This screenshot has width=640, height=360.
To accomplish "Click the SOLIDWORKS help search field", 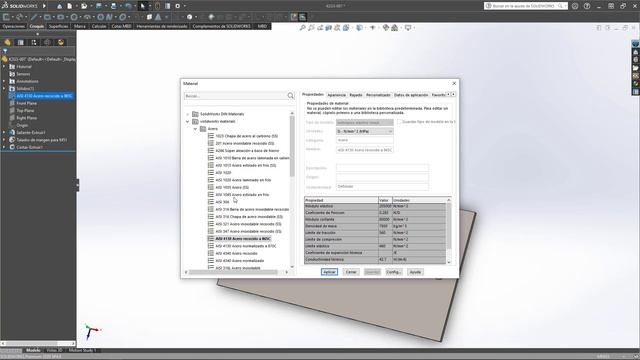I will pyautogui.click(x=525, y=6).
